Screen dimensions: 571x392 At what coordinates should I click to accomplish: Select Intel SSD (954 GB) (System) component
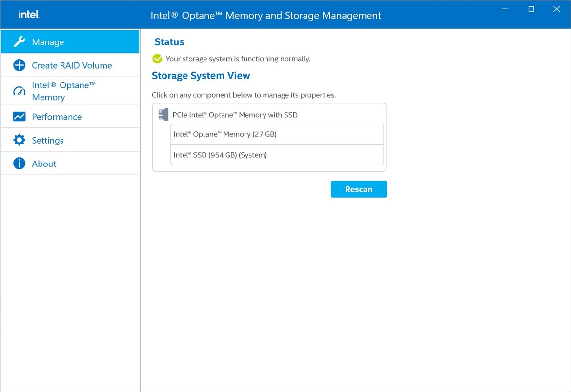pyautogui.click(x=277, y=155)
